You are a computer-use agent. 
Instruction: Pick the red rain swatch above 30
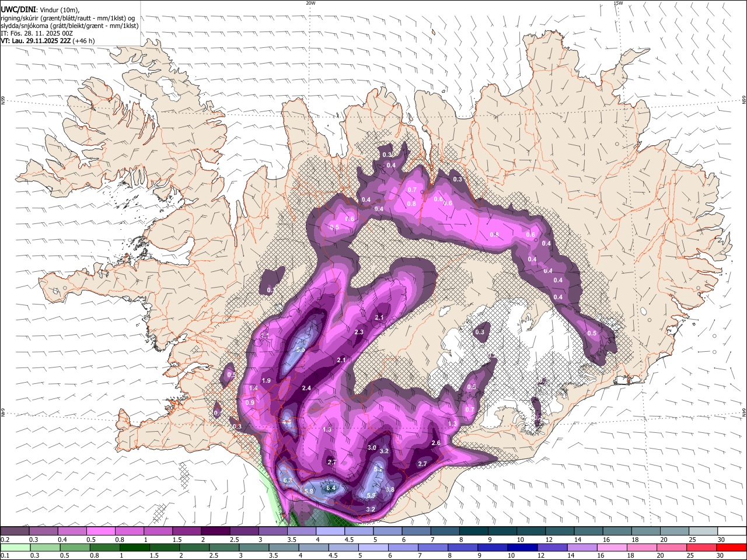731,547
